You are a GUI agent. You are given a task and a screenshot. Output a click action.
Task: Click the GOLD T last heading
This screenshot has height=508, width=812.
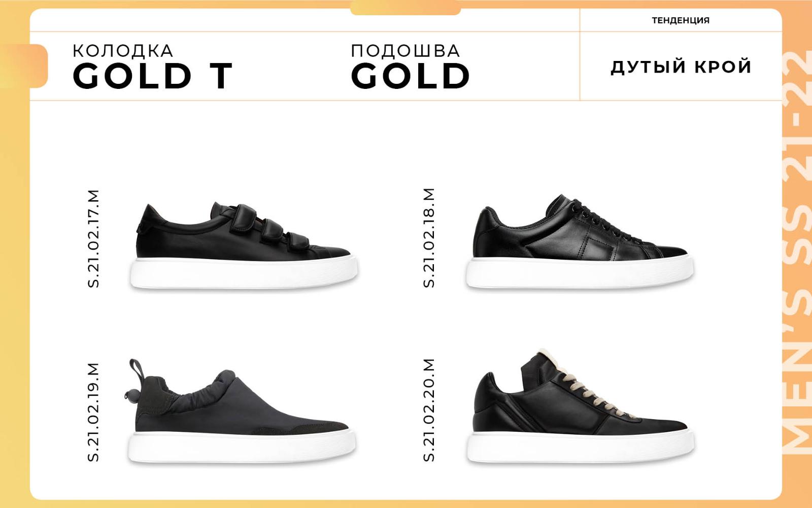(152, 76)
